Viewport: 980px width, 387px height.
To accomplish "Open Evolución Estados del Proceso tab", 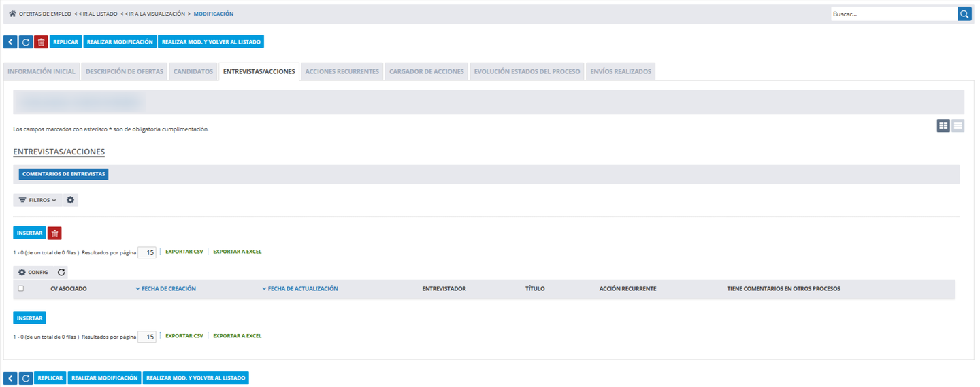I will click(527, 71).
